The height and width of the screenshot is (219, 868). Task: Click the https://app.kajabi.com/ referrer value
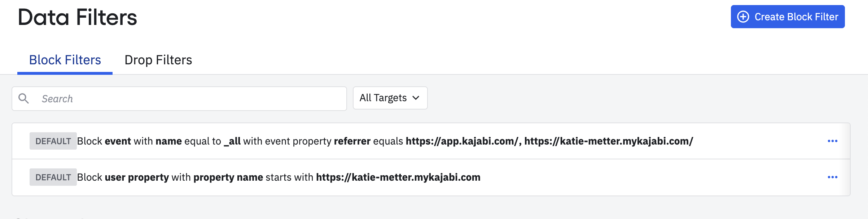(x=462, y=141)
